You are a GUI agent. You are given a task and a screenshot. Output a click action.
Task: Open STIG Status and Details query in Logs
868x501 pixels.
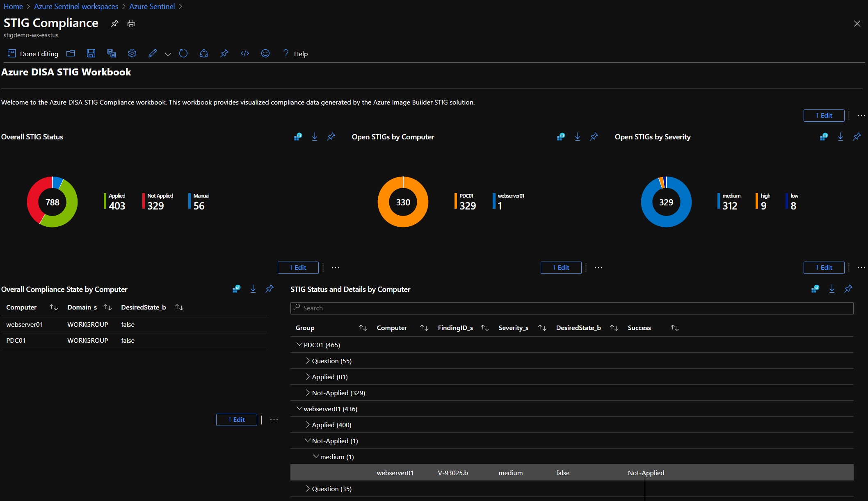[x=815, y=289]
